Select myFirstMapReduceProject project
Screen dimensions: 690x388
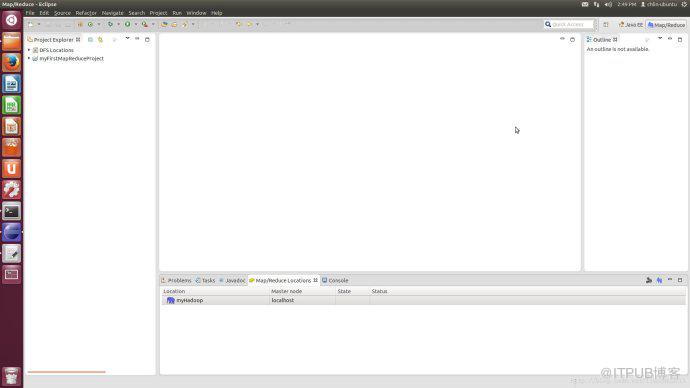71,59
